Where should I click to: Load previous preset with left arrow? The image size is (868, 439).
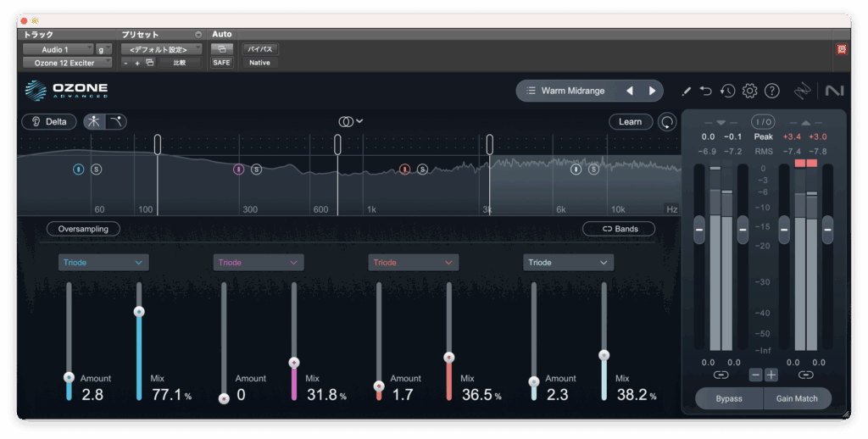tap(629, 91)
